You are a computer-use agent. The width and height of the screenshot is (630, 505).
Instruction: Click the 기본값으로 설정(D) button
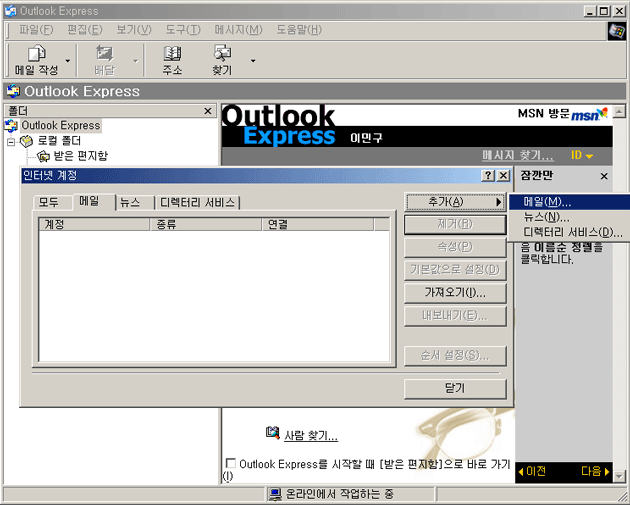[x=455, y=270]
